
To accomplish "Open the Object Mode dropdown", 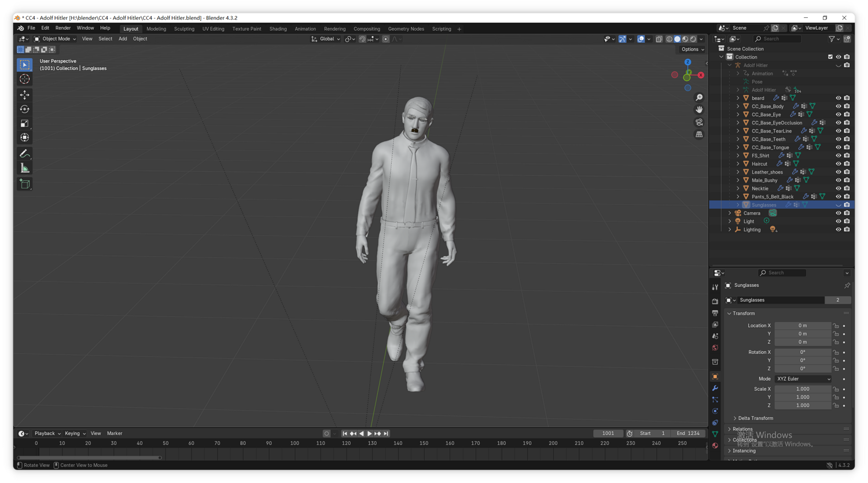I will (55, 39).
